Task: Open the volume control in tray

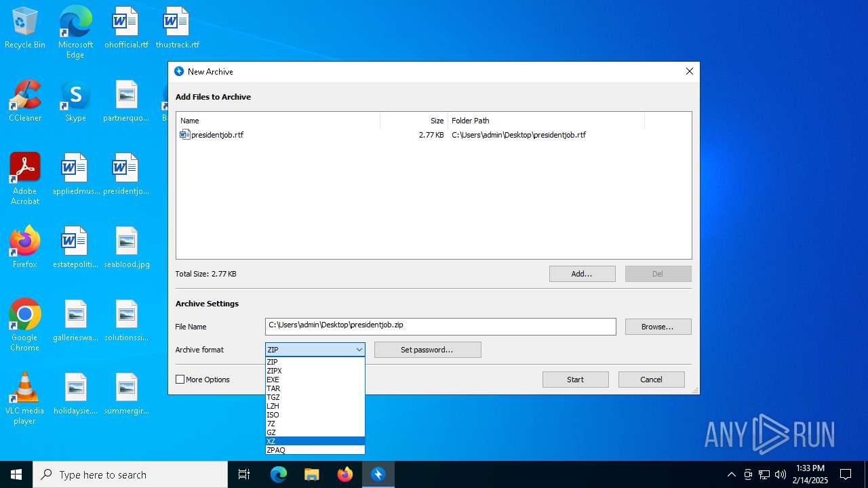Action: pyautogui.click(x=781, y=474)
